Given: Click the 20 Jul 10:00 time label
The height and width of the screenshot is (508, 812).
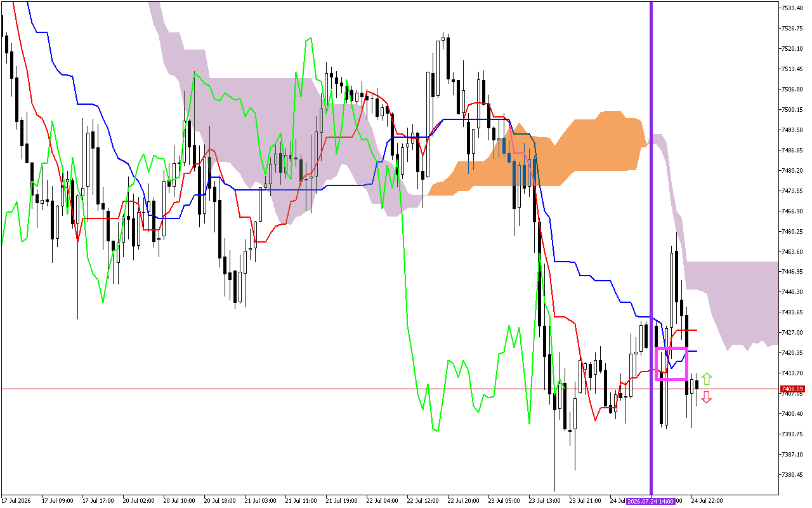Looking at the screenshot, I should coord(180,501).
